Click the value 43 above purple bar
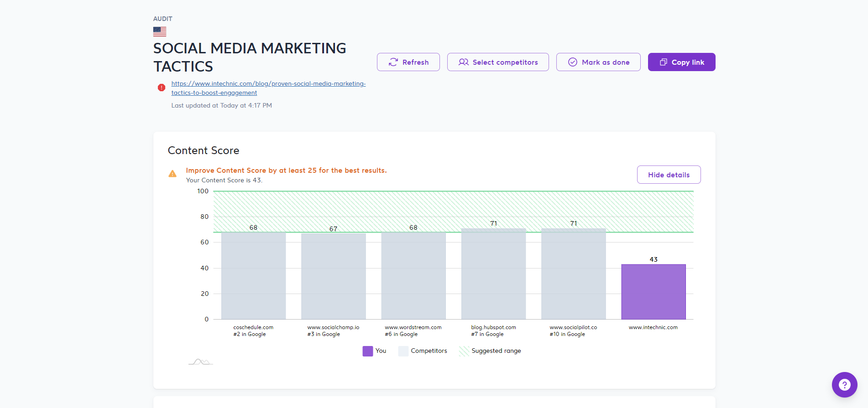868x408 pixels. pyautogui.click(x=654, y=259)
